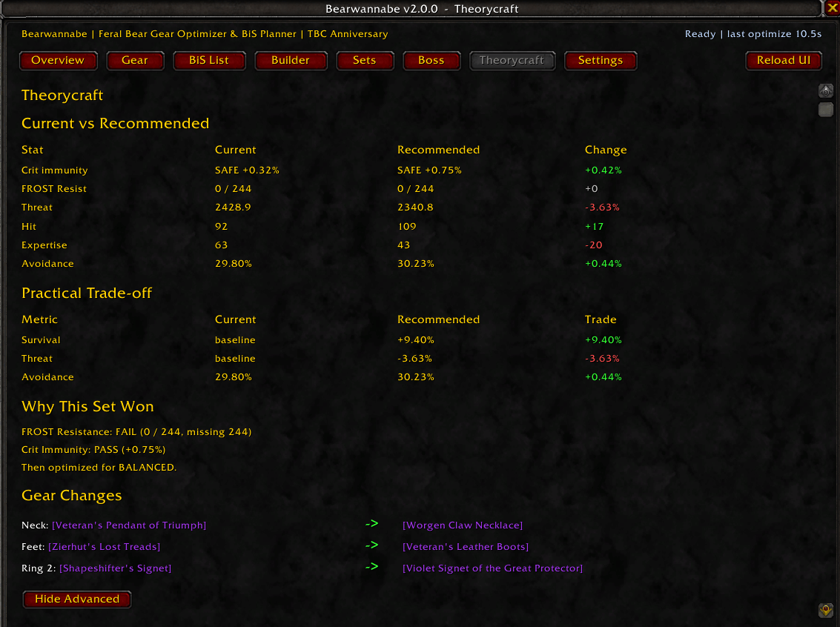
Task: Click the scroll down arrow icon
Action: coord(825,610)
